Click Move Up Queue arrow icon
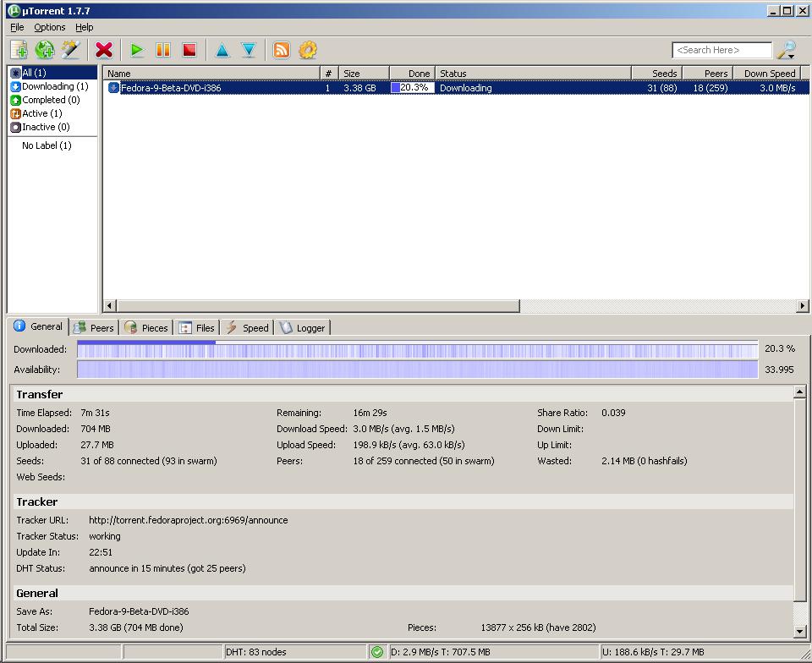Screen dimensions: 812x663 pyautogui.click(x=222, y=50)
